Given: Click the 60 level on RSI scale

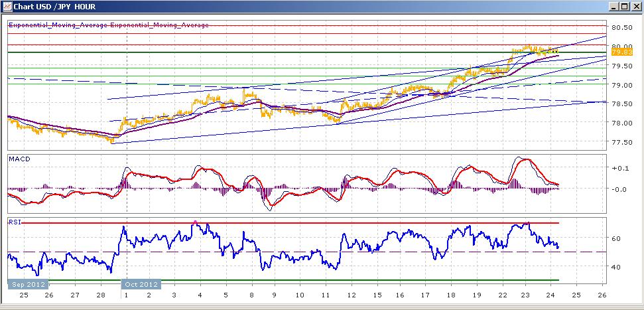Looking at the screenshot, I should [615, 238].
